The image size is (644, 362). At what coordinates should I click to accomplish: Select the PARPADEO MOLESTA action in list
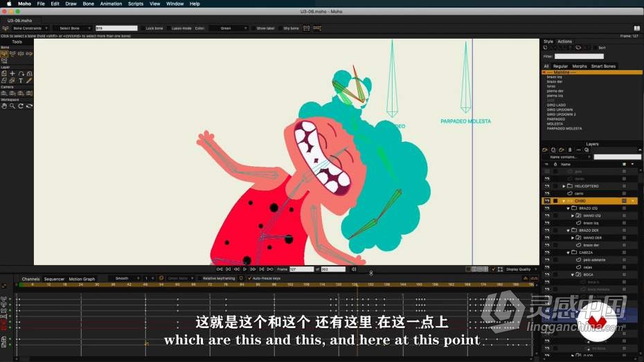click(564, 129)
